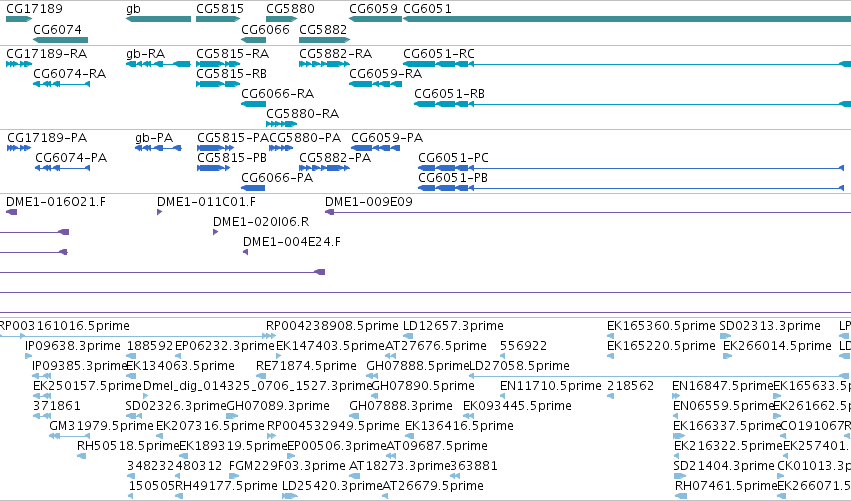Open transcript CG17189-RA label
Screen dimensions: 851x501
click(47, 54)
